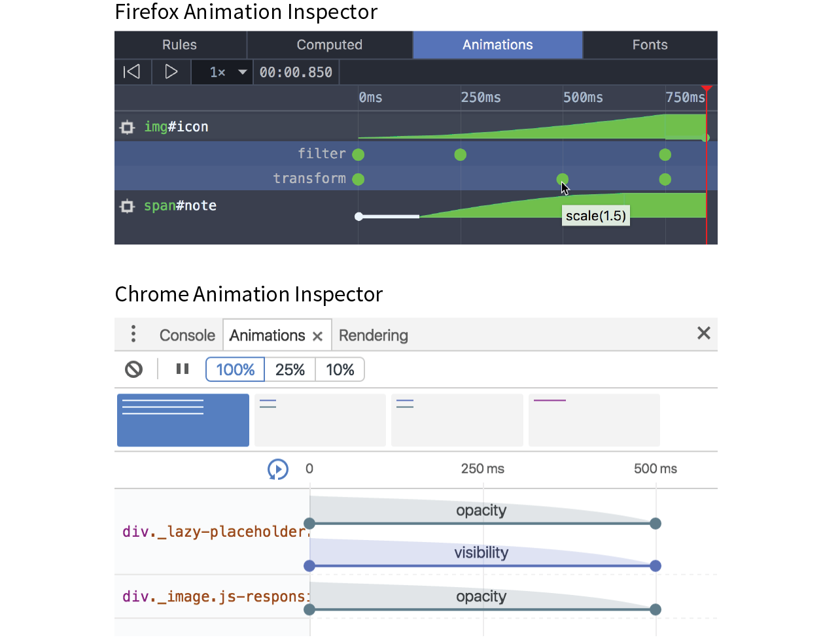Viewport: 823px width, 644px height.
Task: Click the 250ms Firefox timeline tick
Action: point(481,97)
